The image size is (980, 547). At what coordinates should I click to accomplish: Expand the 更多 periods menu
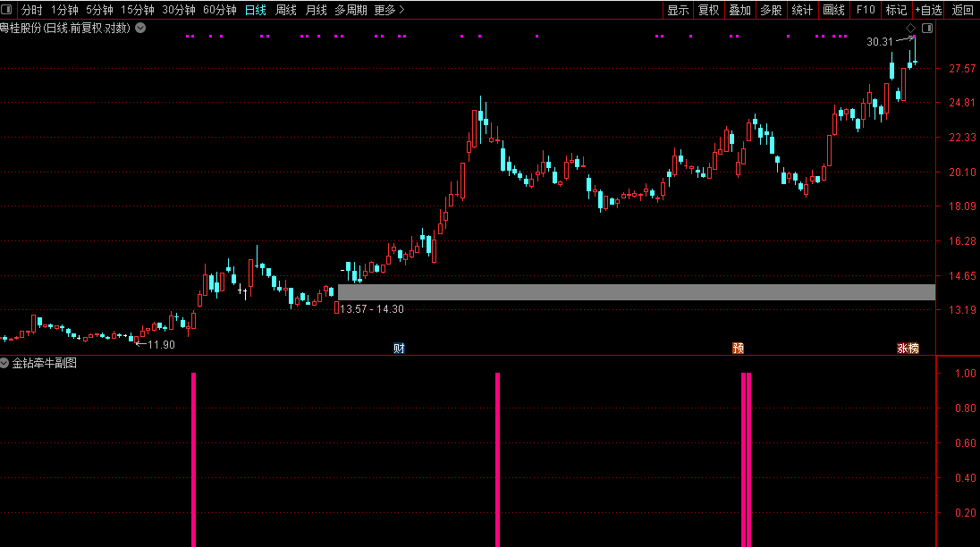click(389, 10)
